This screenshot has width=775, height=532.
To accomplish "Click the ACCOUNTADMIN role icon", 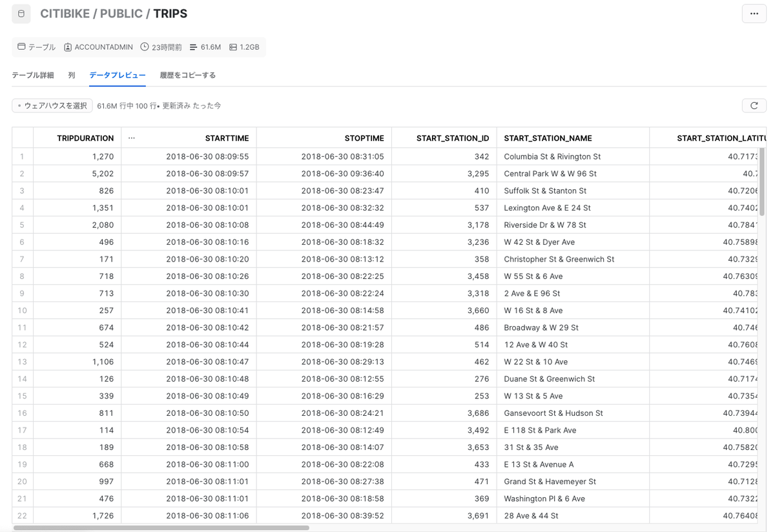I will pyautogui.click(x=68, y=47).
